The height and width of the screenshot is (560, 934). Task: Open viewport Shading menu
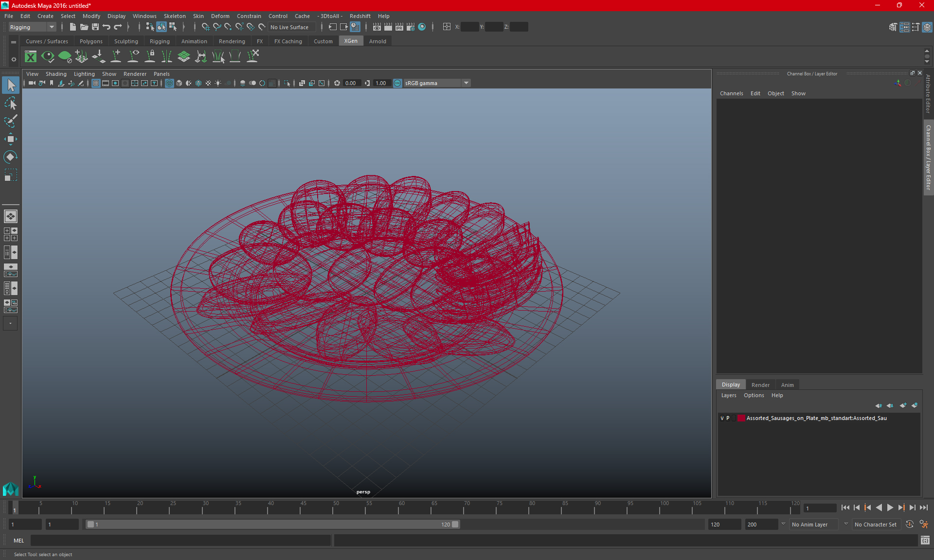[x=56, y=74]
